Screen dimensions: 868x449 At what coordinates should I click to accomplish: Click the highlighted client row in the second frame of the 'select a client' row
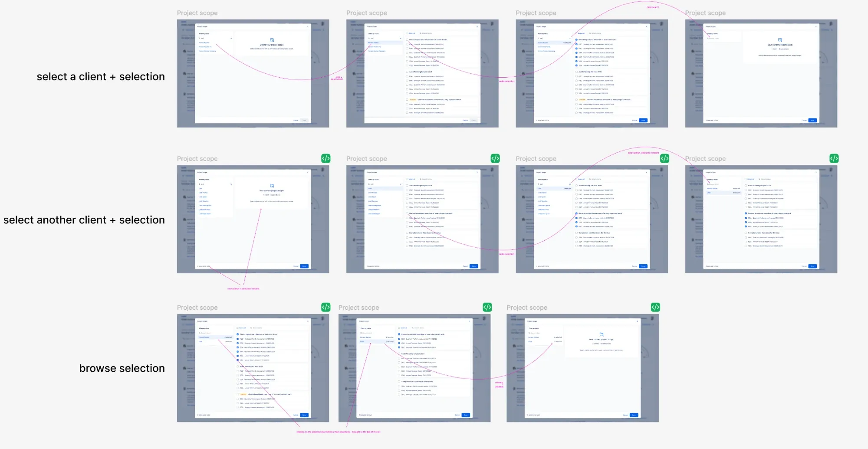point(385,43)
